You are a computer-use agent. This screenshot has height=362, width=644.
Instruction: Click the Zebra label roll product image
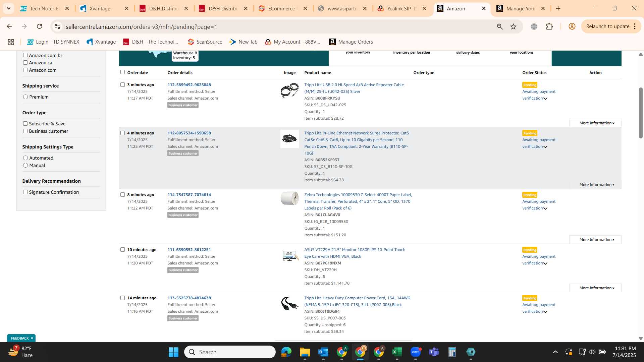(289, 198)
